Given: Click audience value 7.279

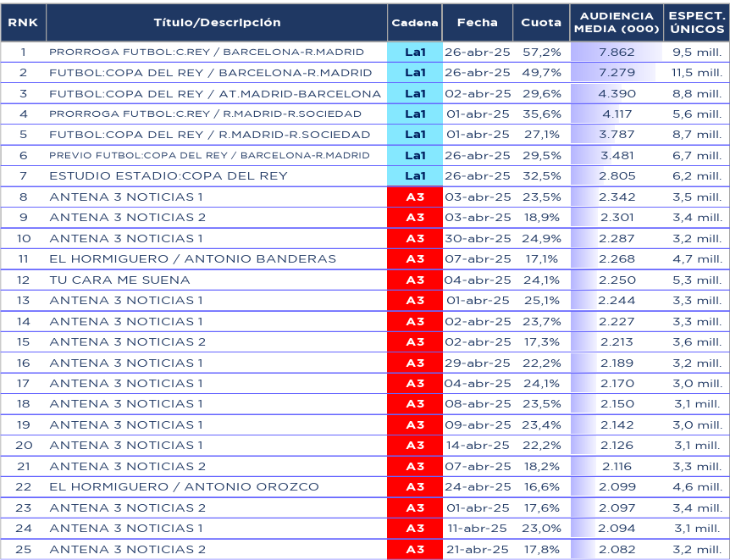Looking at the screenshot, I should (x=617, y=73).
